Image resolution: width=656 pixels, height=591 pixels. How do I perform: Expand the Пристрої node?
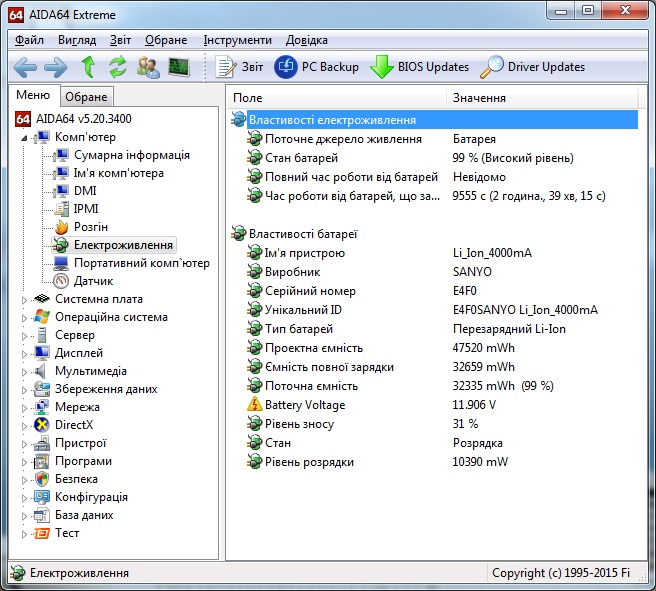24,443
